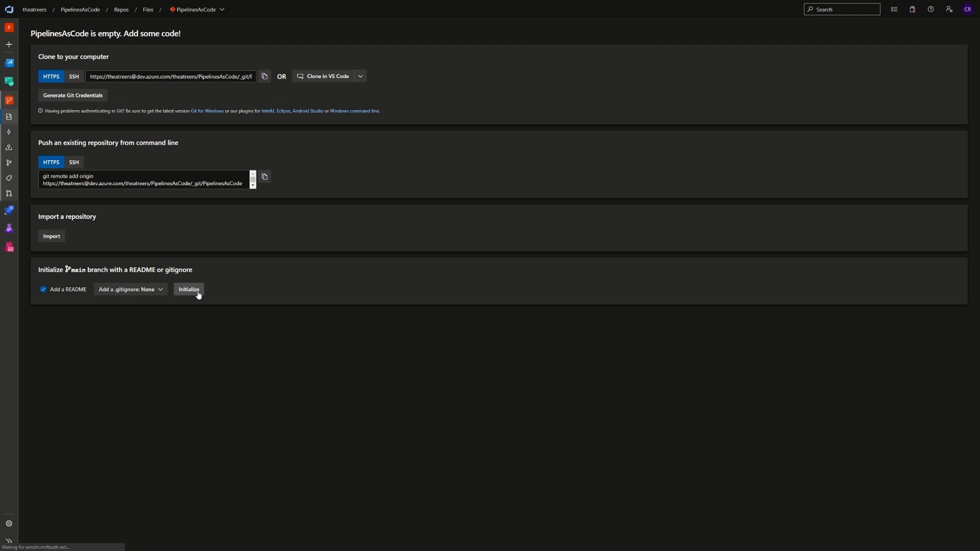980x551 pixels.
Task: Click the Generate Git Credentials button
Action: [72, 95]
